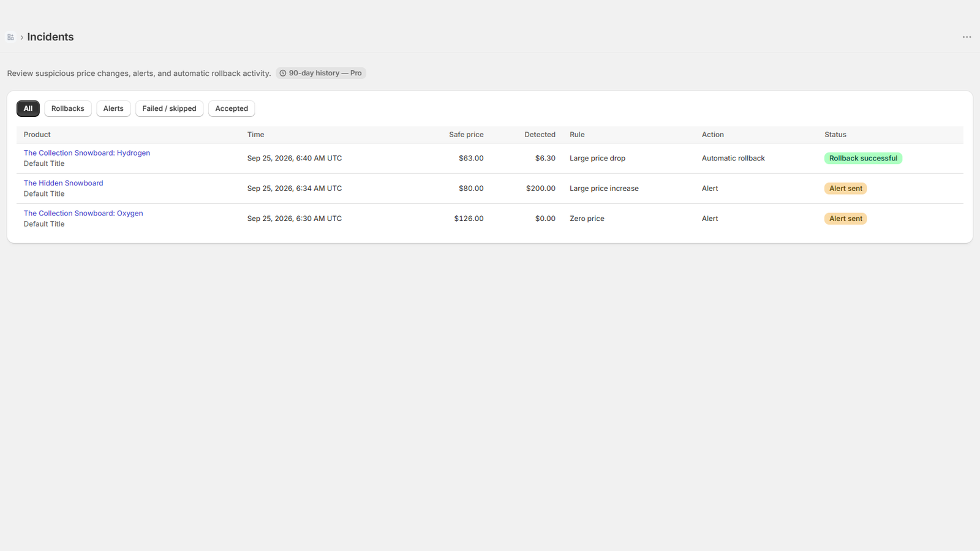980x551 pixels.
Task: Click the $80.00 safe price value
Action: tap(471, 189)
